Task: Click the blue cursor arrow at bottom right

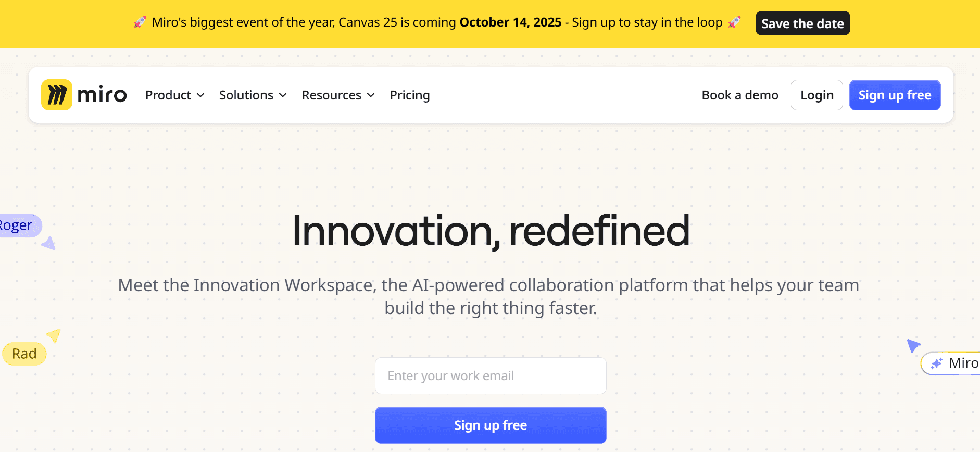Action: coord(913,345)
